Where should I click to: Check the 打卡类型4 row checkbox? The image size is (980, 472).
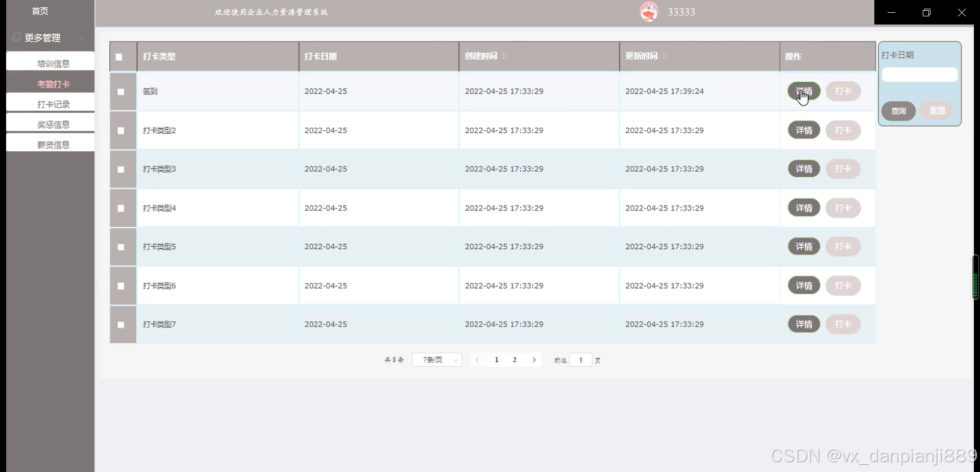point(121,208)
